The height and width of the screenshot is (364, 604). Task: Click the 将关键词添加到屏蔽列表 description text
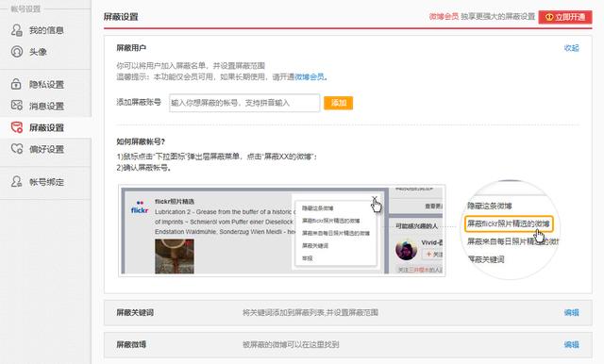click(x=310, y=312)
